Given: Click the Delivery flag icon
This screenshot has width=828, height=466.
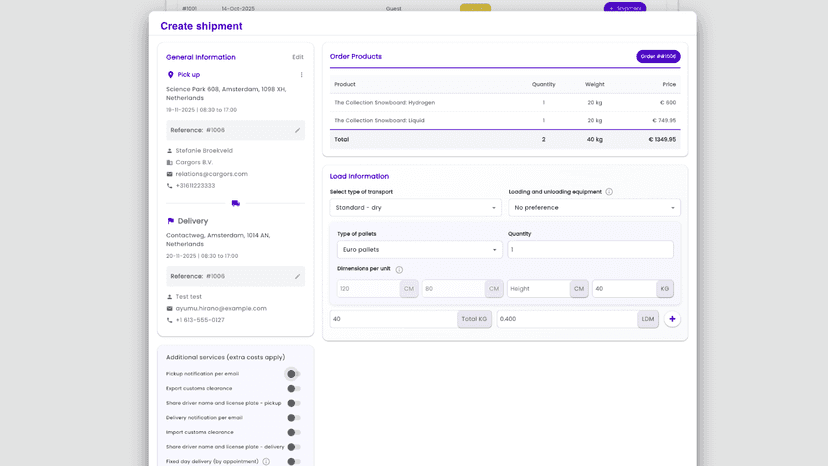Looking at the screenshot, I should pyautogui.click(x=170, y=221).
